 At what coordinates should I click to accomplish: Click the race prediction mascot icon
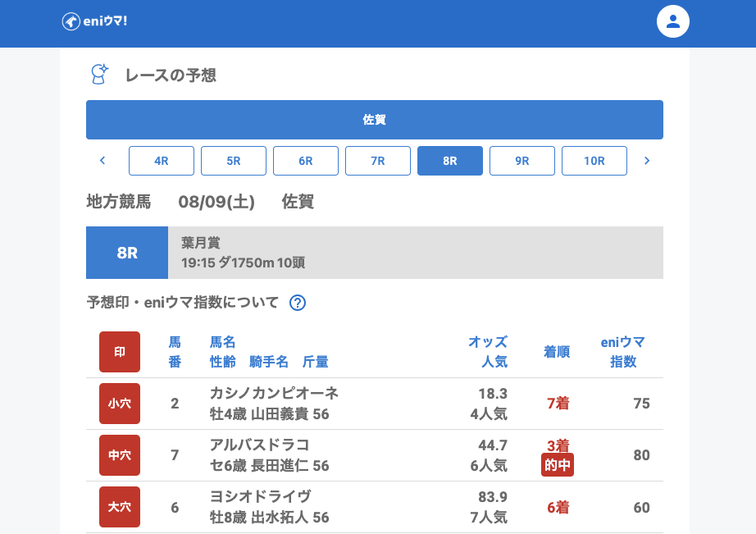tap(98, 75)
